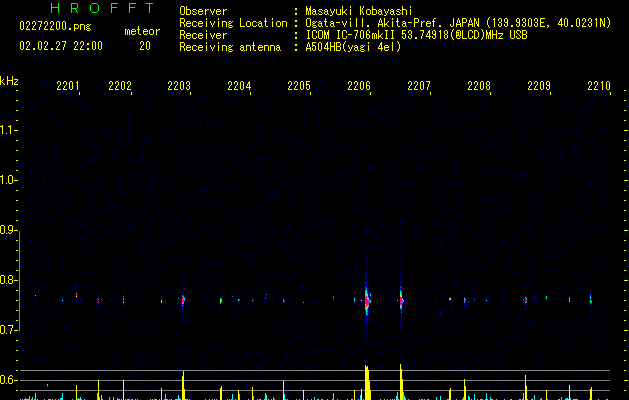Click the strongest meteor echo below 2206
This screenshot has width=629, height=400.
pyautogui.click(x=367, y=300)
